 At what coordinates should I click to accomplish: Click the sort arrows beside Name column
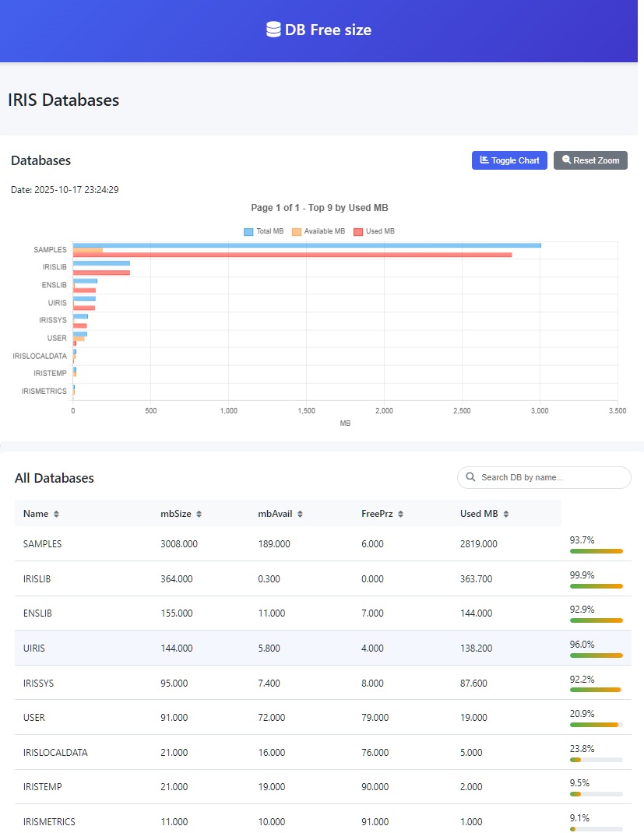point(56,514)
